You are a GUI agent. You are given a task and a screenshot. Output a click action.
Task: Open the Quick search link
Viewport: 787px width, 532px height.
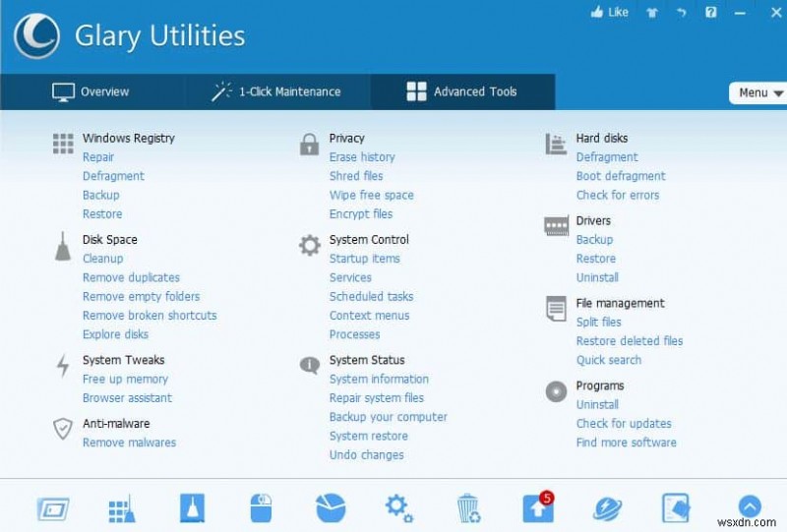click(x=609, y=360)
